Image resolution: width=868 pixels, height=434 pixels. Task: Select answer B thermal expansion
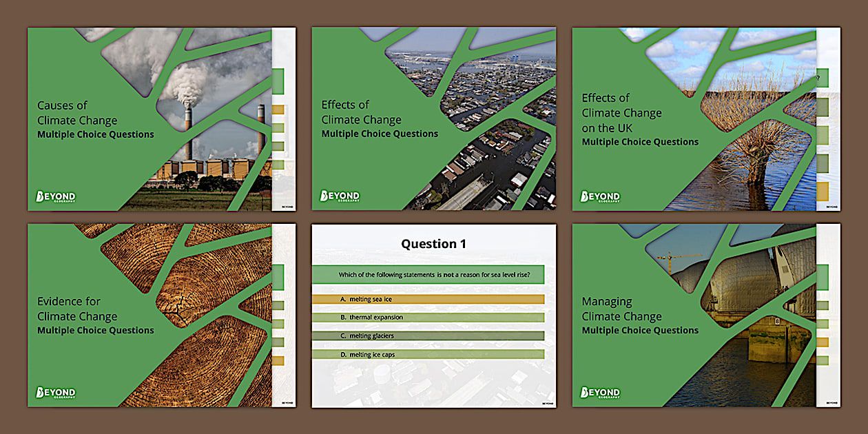[x=427, y=317]
